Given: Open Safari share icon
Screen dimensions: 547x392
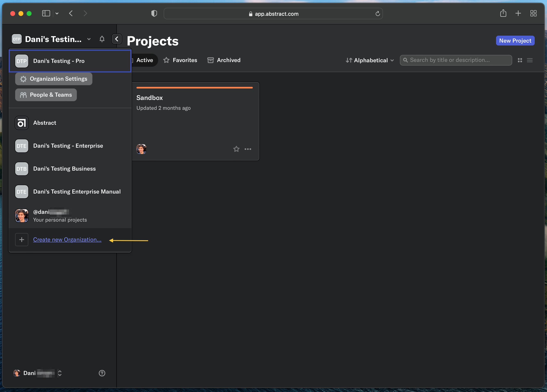Looking at the screenshot, I should click(x=503, y=13).
